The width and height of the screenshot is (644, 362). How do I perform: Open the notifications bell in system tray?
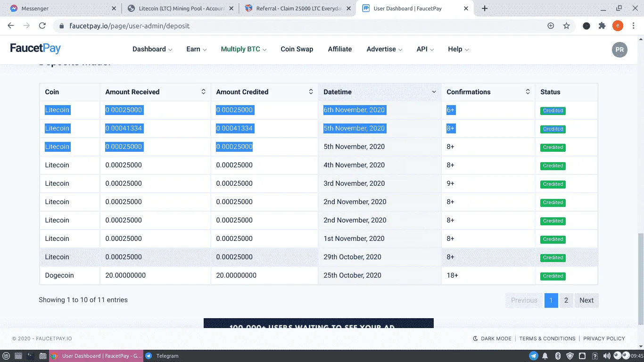point(545,356)
